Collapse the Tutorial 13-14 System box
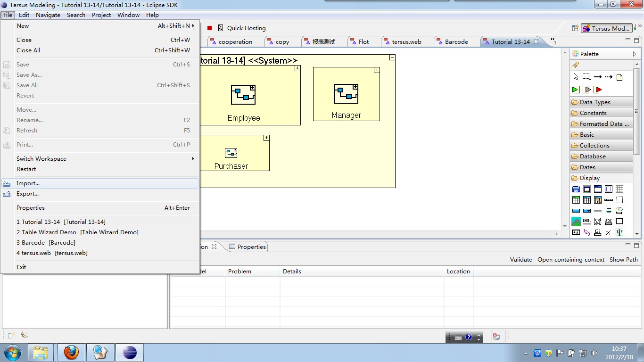644x362 pixels. [392, 58]
